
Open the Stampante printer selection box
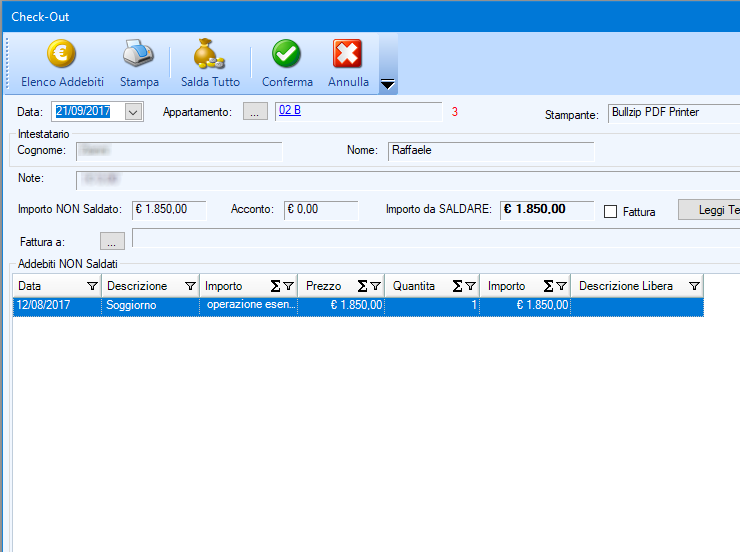tap(673, 113)
